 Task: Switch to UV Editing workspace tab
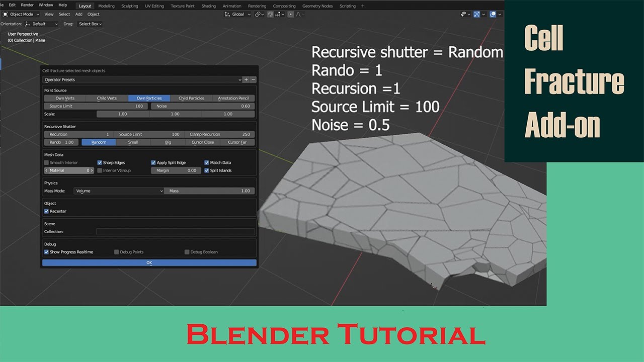(154, 6)
